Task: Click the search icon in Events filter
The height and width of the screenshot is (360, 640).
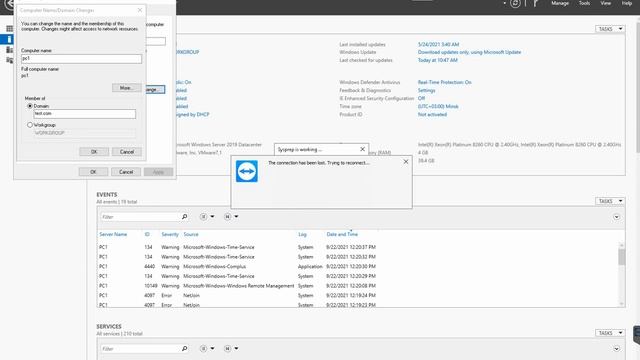Action: [x=184, y=217]
